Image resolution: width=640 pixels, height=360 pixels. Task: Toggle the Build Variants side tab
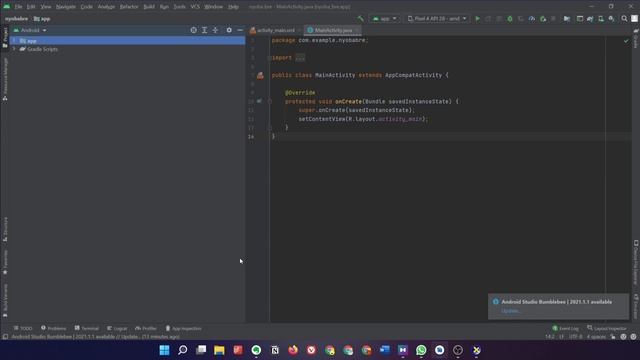[5, 301]
